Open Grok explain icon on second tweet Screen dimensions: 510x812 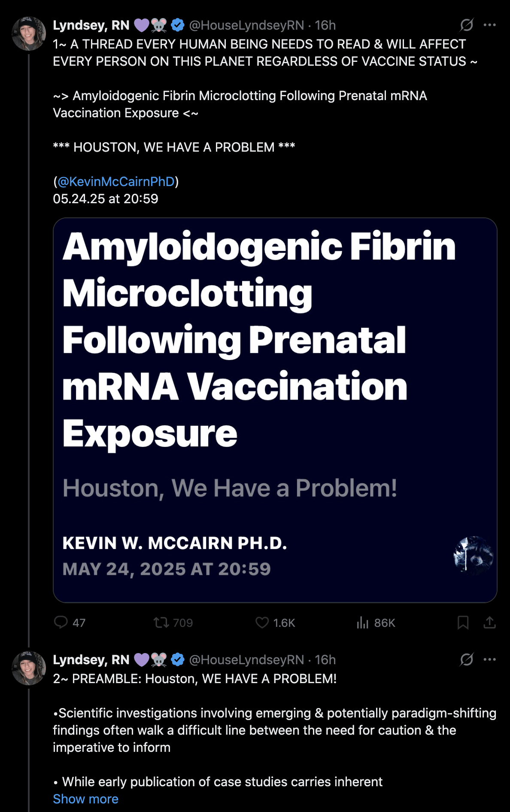[467, 659]
